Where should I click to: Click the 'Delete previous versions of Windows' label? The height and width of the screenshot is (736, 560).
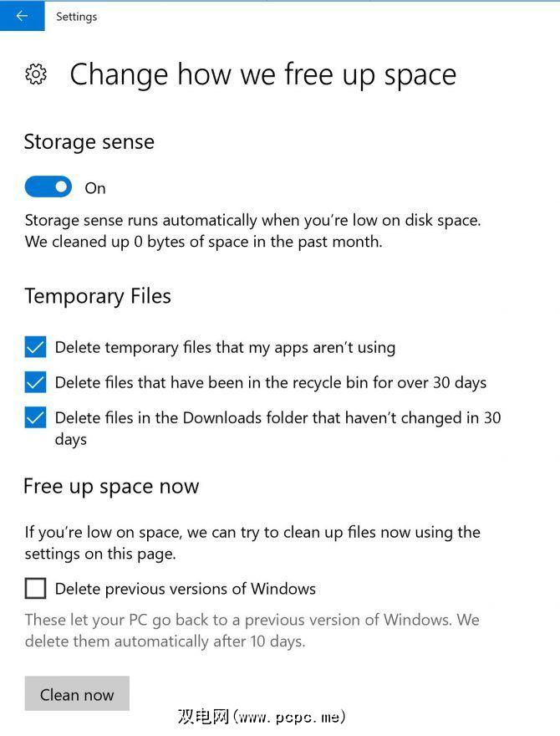[x=186, y=589]
